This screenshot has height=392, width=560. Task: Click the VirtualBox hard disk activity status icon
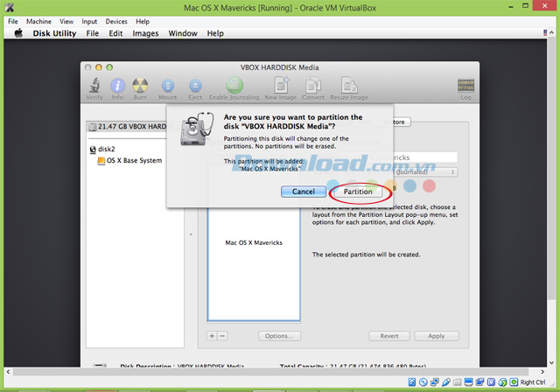(412, 382)
